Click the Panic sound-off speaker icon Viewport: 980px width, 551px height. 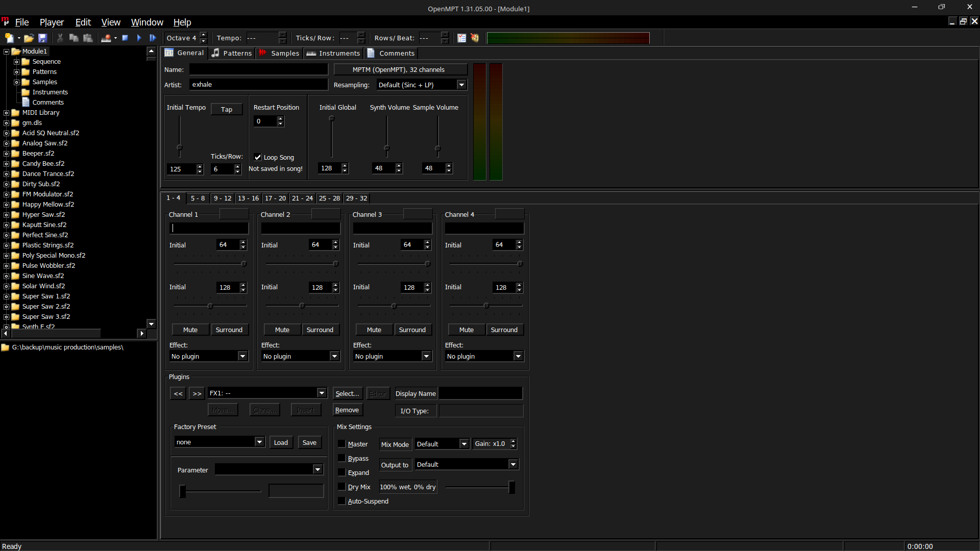click(475, 38)
